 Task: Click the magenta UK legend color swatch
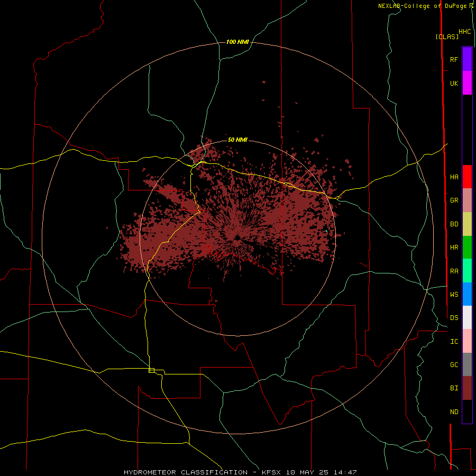click(x=467, y=83)
